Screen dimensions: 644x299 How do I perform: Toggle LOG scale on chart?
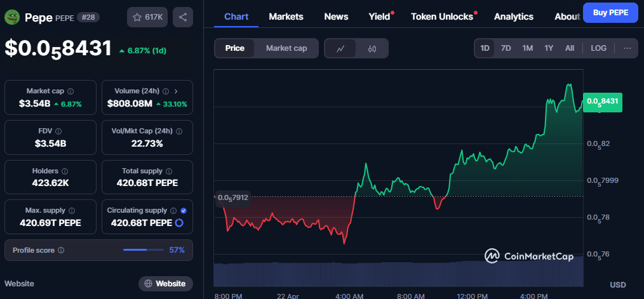pyautogui.click(x=598, y=48)
